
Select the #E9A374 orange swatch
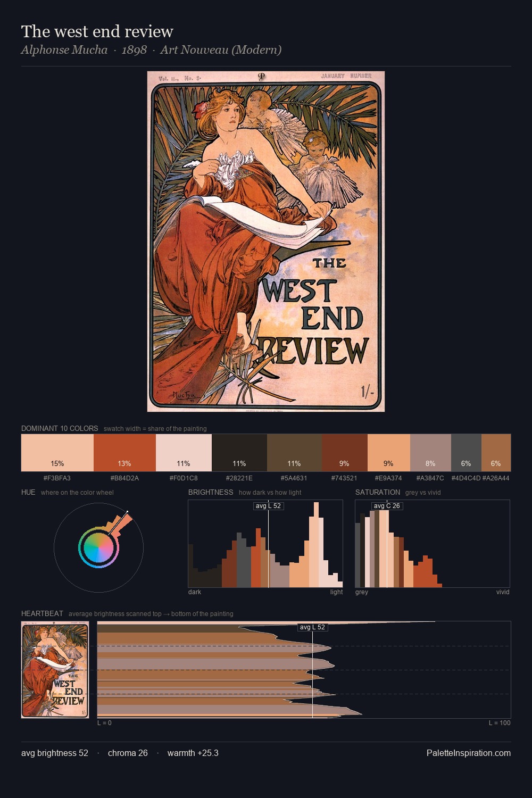click(389, 453)
